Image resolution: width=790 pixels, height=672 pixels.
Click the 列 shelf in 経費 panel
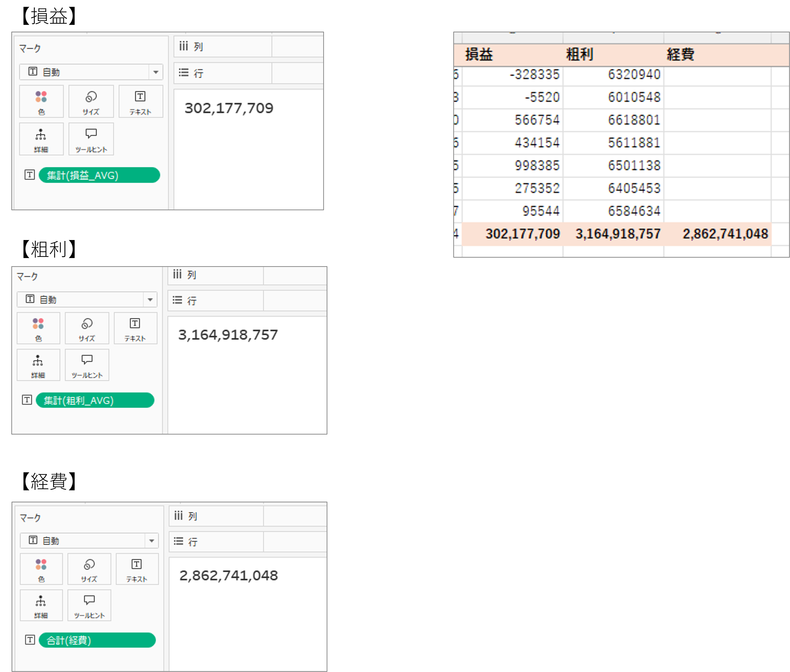[x=248, y=516]
